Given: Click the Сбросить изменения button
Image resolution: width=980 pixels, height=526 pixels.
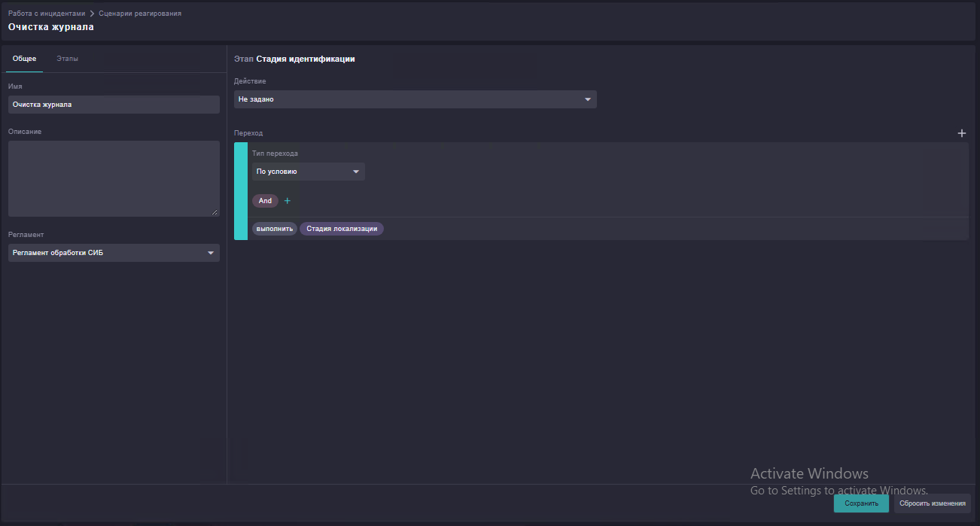Looking at the screenshot, I should pyautogui.click(x=933, y=503).
